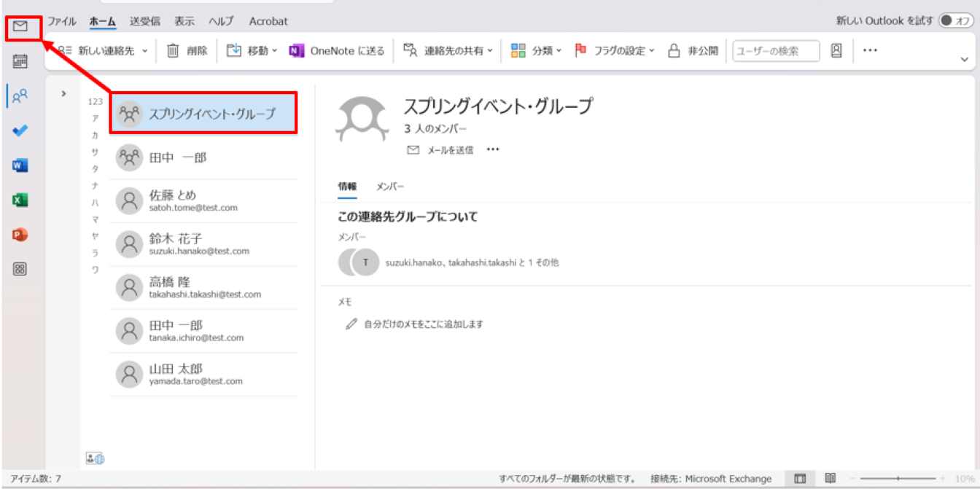This screenshot has width=980, height=489.
Task: Toggle the 新しい Outlook を試す switch
Action: click(955, 21)
